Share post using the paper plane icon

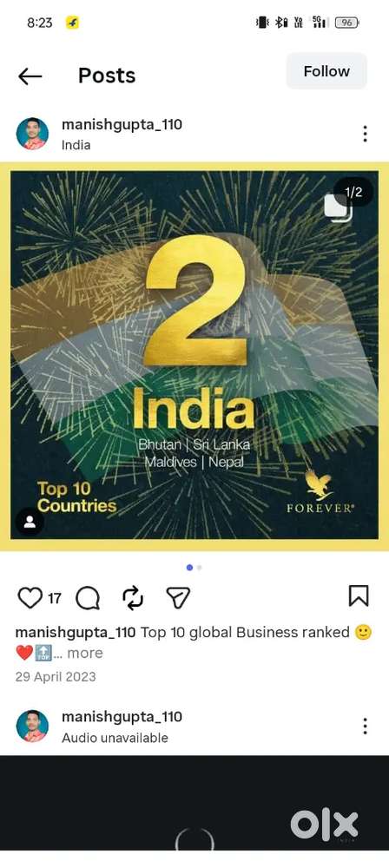tap(178, 598)
